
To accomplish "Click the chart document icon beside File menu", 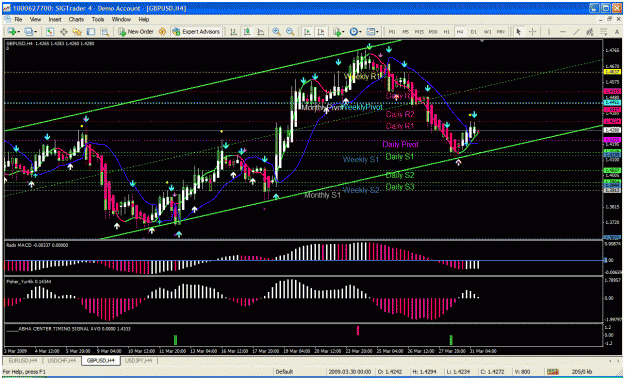I will coord(8,19).
